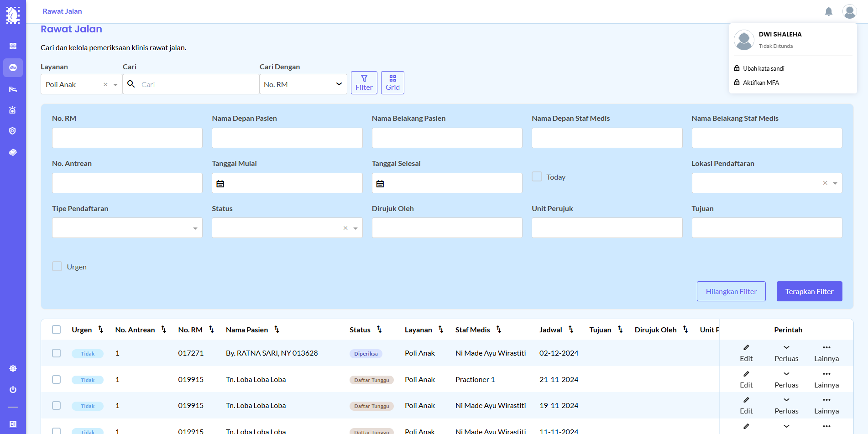Focus the Nama Belakang Staf Medis field
Viewport: 868px width, 434px height.
(767, 138)
